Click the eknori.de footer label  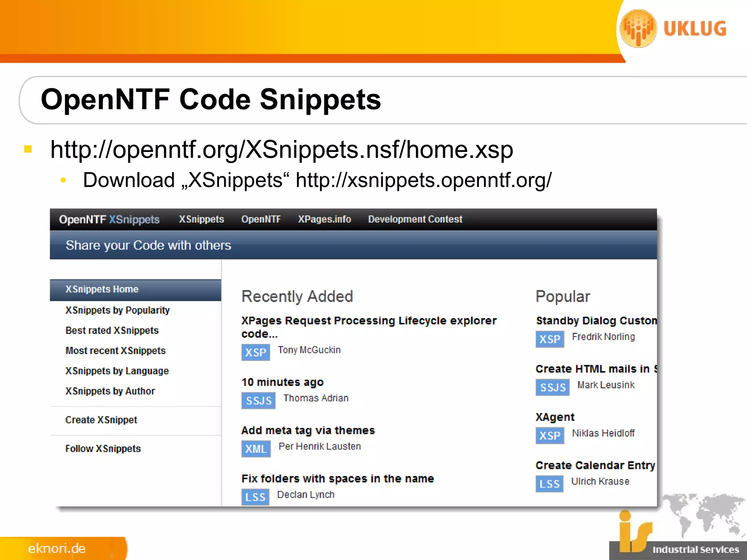click(x=57, y=548)
